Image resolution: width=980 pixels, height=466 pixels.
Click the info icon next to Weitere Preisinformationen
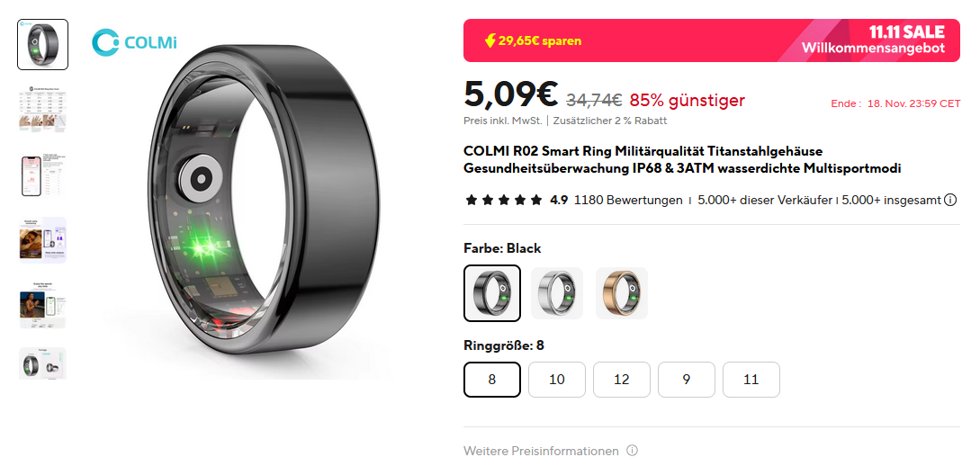632,451
